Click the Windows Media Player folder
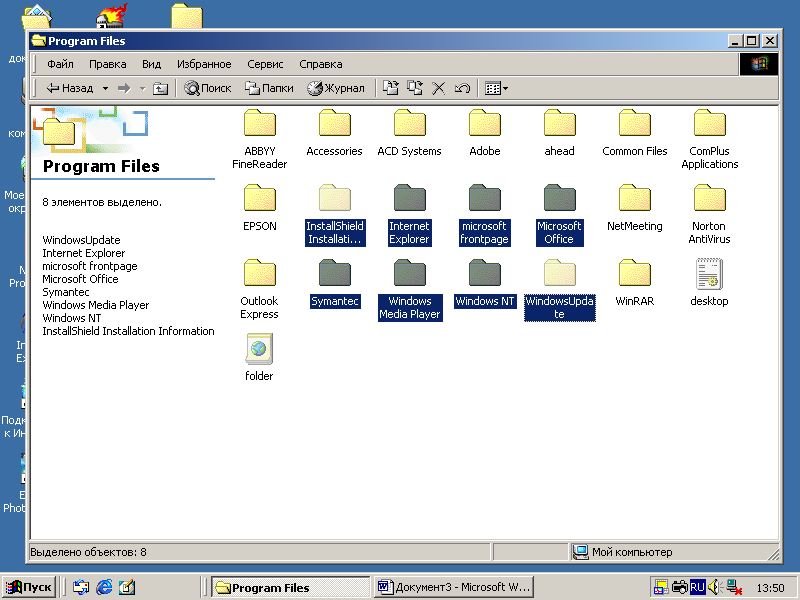Screen dimensions: 800x600 pyautogui.click(x=409, y=289)
